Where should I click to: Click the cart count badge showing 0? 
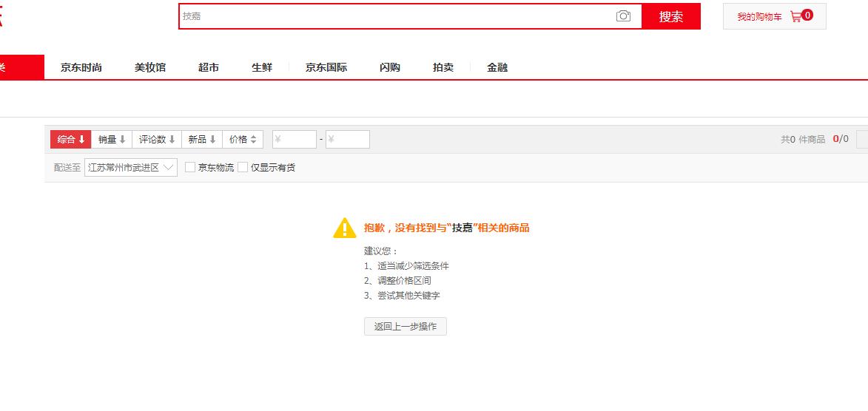[x=807, y=16]
